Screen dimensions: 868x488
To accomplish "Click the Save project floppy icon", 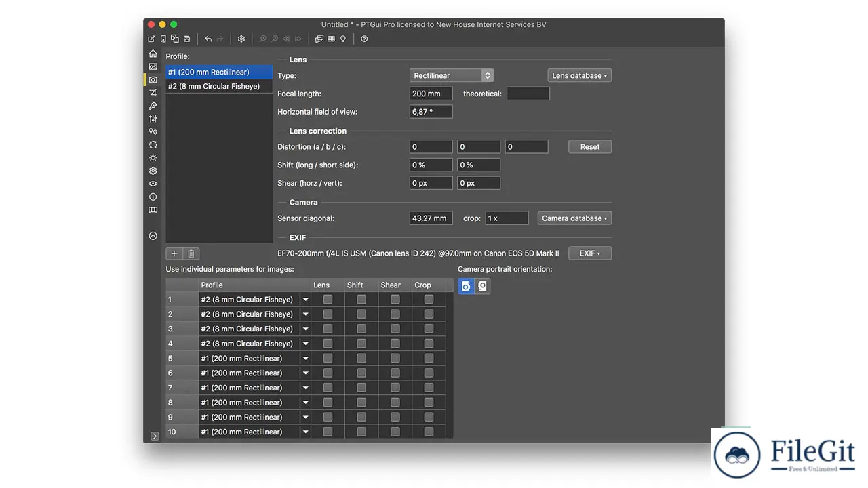I will click(x=186, y=39).
